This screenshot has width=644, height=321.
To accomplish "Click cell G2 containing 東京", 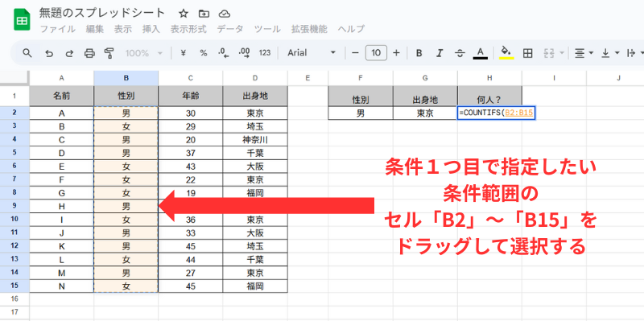I will 425,113.
